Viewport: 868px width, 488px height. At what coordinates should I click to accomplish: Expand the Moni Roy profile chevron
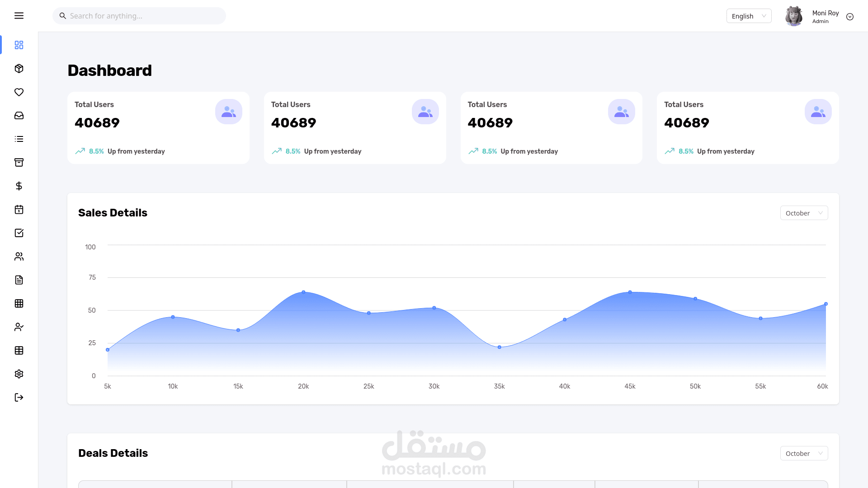click(x=850, y=16)
